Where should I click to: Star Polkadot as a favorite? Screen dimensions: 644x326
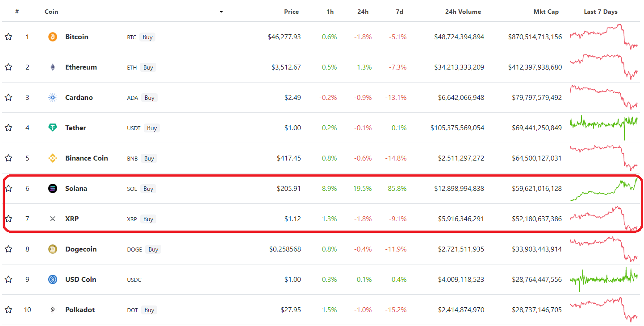8,310
